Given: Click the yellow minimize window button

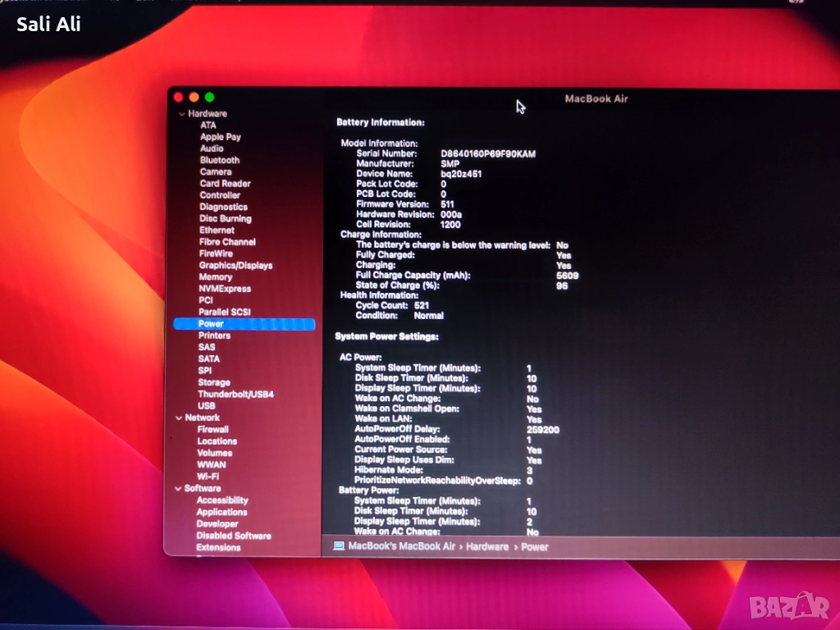Looking at the screenshot, I should [x=194, y=98].
